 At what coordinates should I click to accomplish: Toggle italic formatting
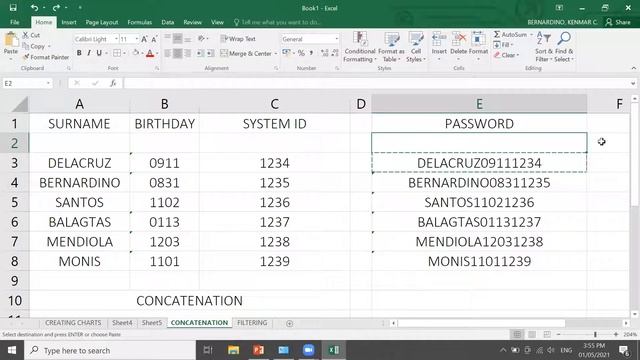click(x=89, y=53)
